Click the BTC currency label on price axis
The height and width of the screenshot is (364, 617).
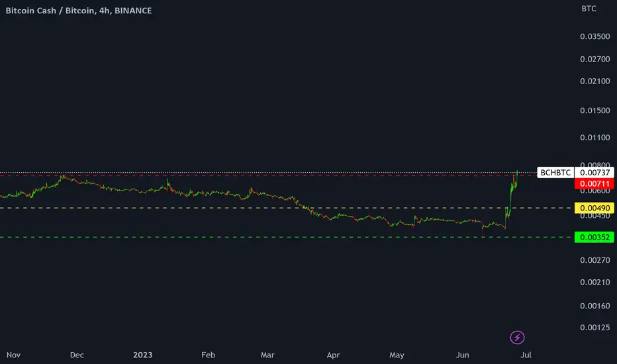589,9
